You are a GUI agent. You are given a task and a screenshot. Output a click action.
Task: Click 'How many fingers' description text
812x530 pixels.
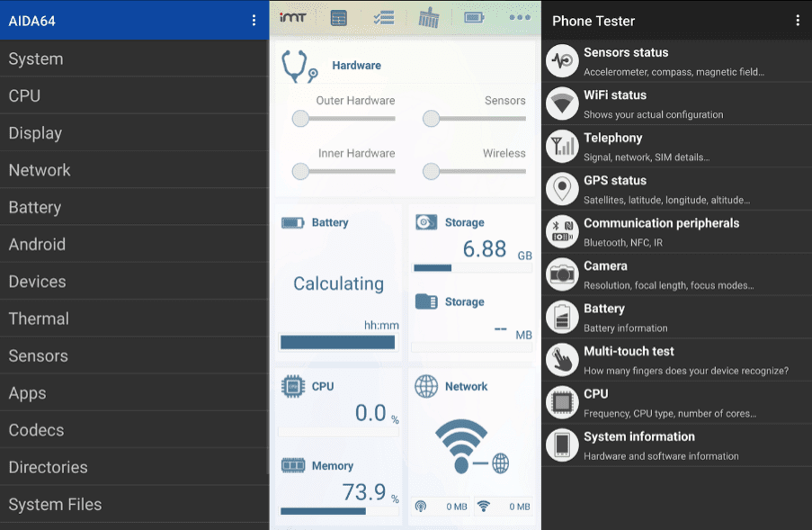click(x=686, y=371)
